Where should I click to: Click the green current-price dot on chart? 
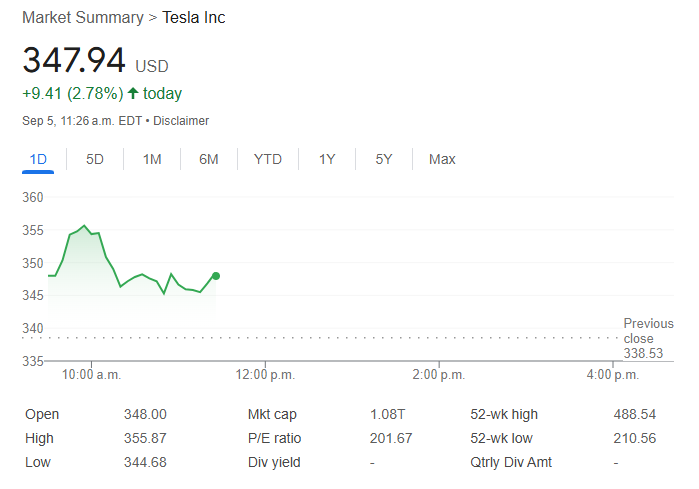pos(216,276)
